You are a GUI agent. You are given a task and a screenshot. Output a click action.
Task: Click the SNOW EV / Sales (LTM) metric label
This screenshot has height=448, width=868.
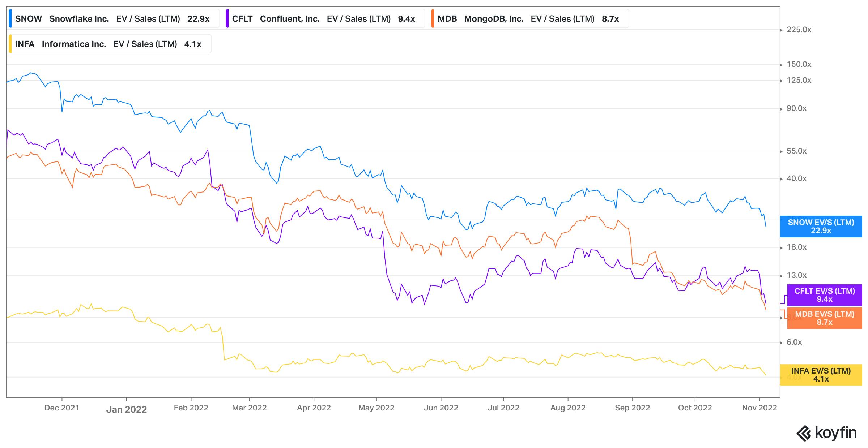click(148, 19)
